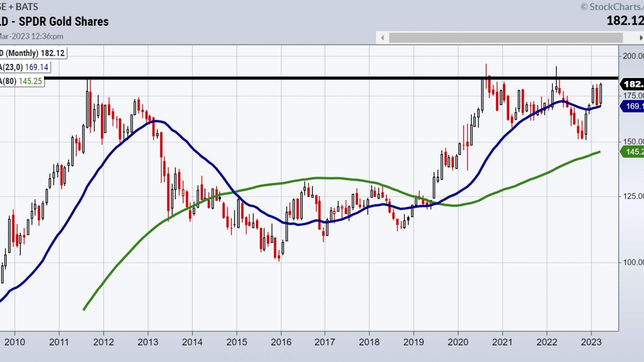This screenshot has width=644, height=362.
Task: Click the 125.00 y-axis label
Action: point(632,196)
